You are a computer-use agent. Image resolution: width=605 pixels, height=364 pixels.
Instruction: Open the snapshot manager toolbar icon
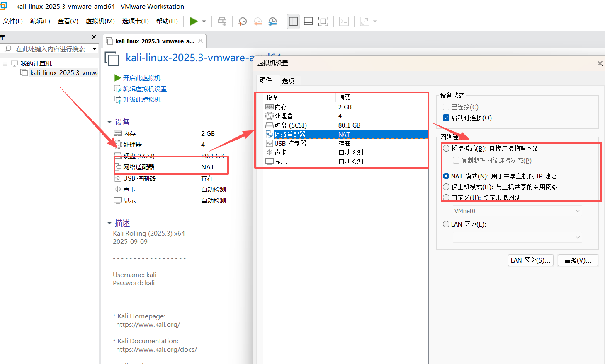pyautogui.click(x=272, y=22)
